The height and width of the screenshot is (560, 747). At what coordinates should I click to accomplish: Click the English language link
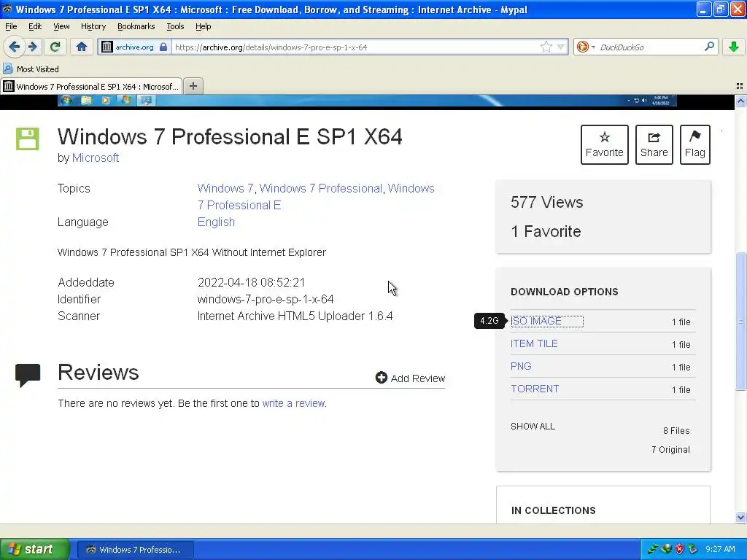[x=216, y=222]
